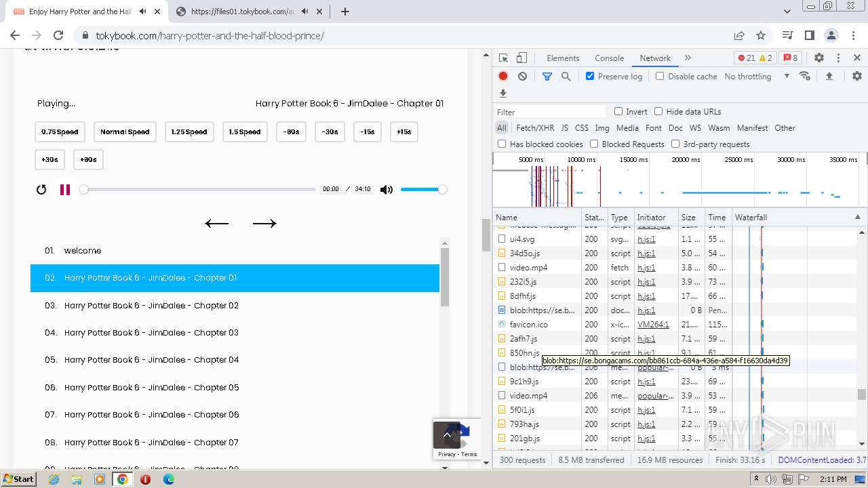Set playback to Normal Speed
Image resolution: width=868 pixels, height=488 pixels.
coord(125,132)
